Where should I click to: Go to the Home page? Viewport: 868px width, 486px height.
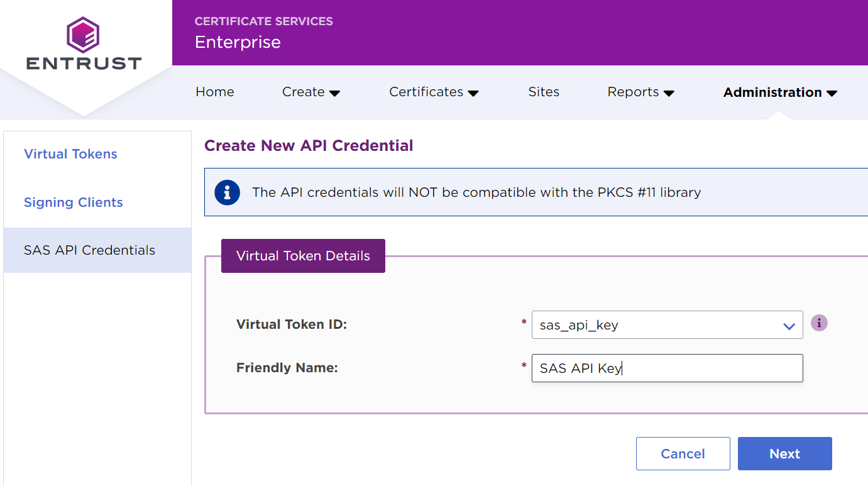point(214,92)
